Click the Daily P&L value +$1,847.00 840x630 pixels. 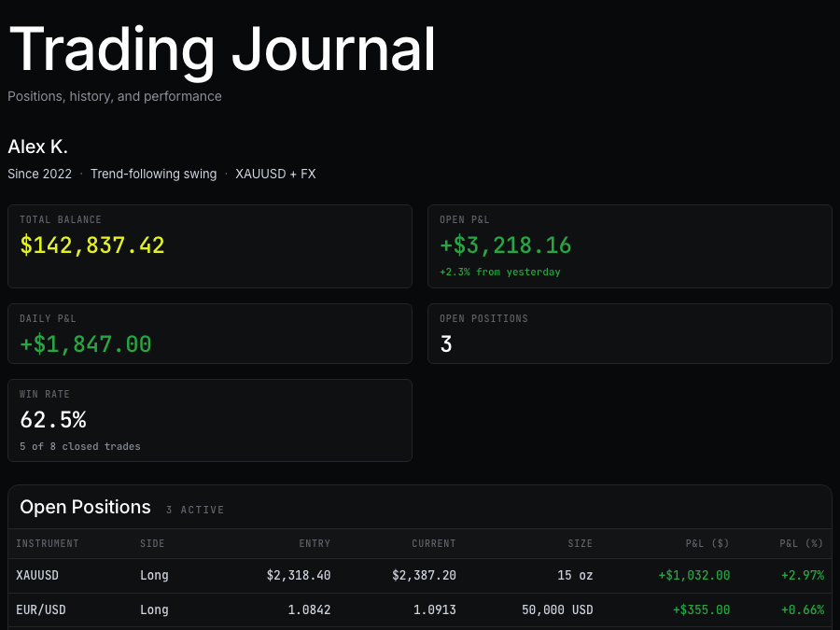[86, 343]
